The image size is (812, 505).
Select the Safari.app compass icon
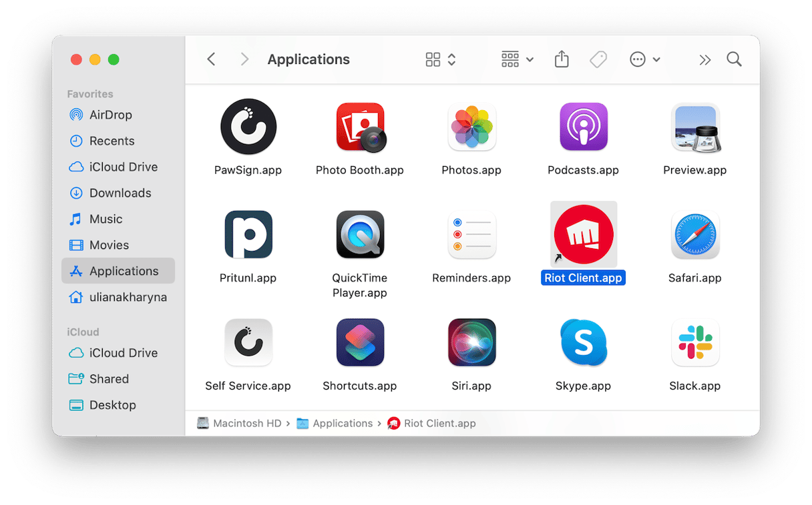(695, 235)
